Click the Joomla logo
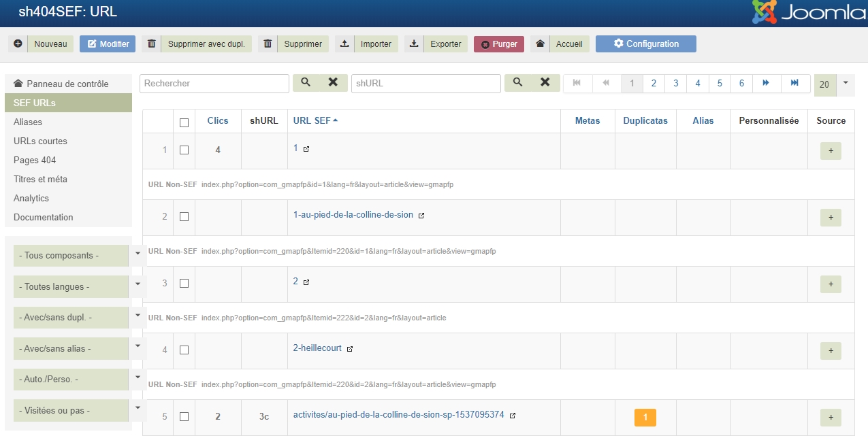 tap(808, 13)
